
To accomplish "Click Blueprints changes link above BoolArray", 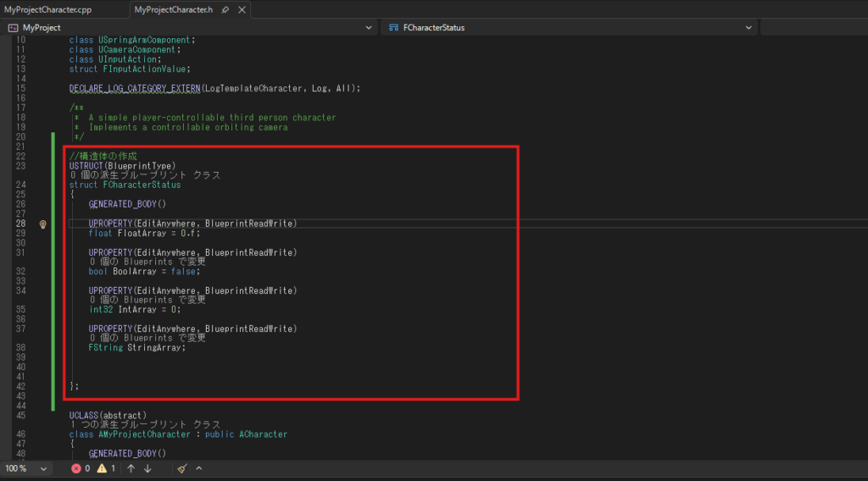I will 147,262.
